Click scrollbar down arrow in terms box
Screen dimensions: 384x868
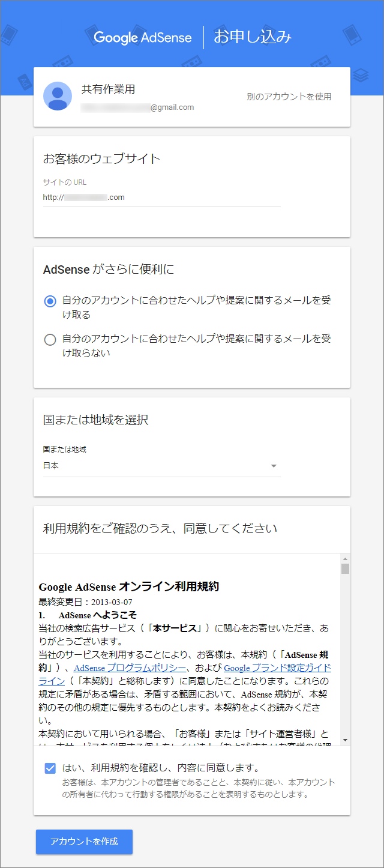pyautogui.click(x=345, y=740)
